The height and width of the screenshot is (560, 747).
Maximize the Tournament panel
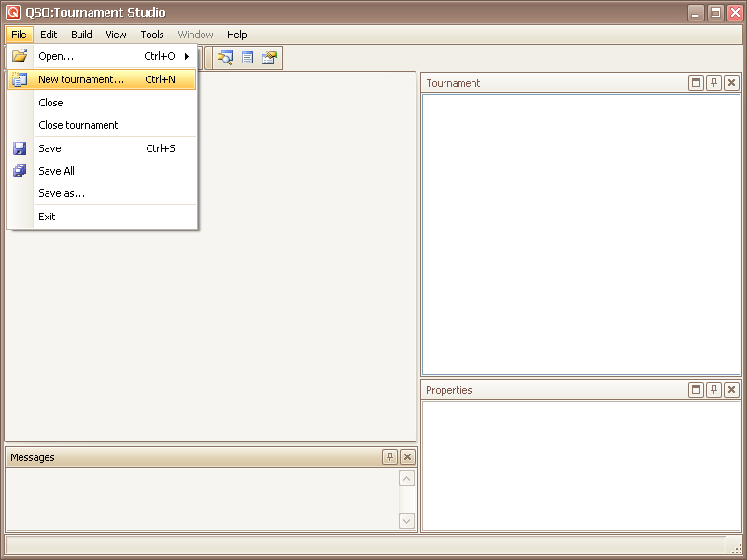tap(696, 83)
